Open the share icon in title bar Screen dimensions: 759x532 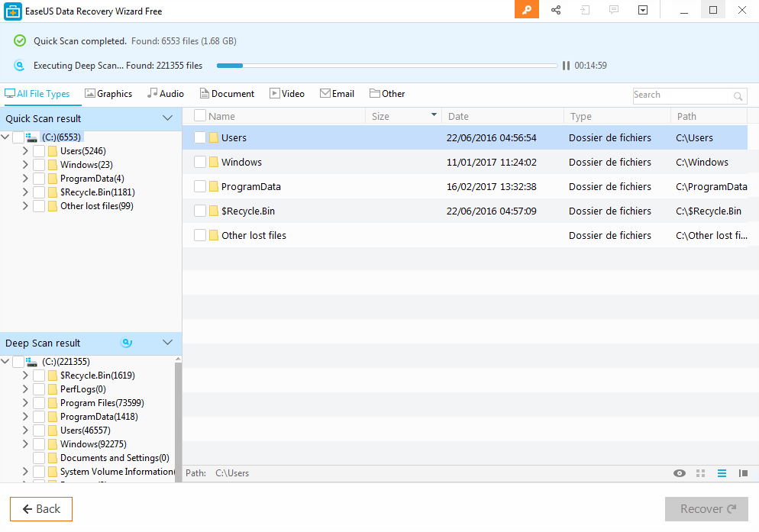tap(556, 10)
